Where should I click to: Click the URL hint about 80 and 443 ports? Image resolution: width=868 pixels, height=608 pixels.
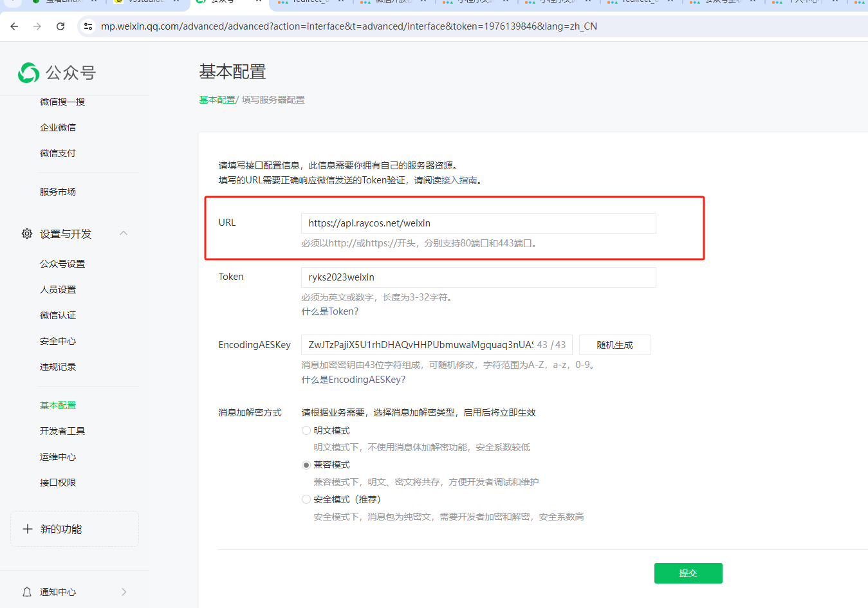click(421, 243)
